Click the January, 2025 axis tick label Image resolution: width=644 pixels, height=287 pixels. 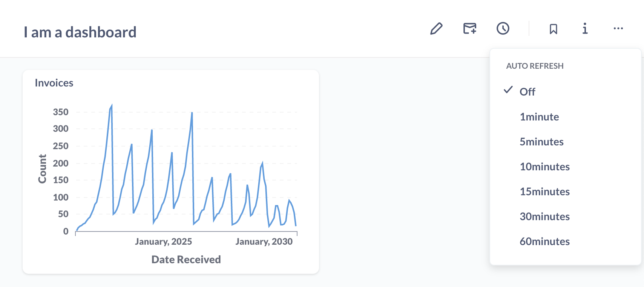163,242
